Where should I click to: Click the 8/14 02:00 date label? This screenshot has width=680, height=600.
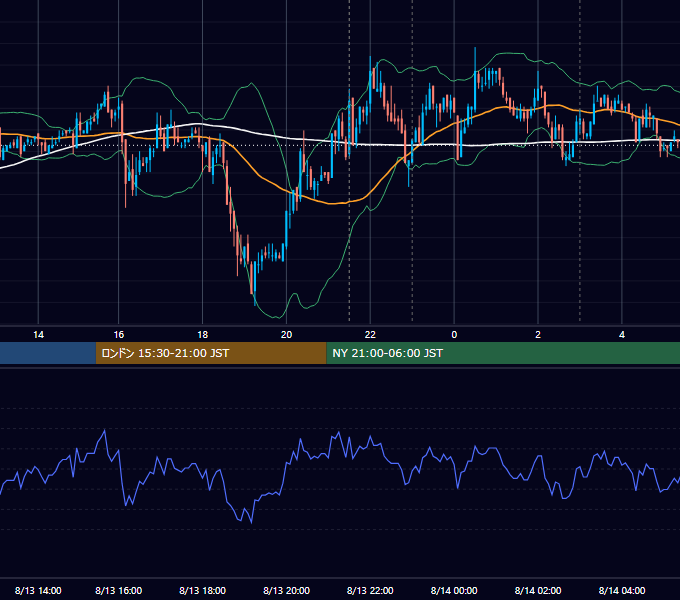tap(538, 590)
